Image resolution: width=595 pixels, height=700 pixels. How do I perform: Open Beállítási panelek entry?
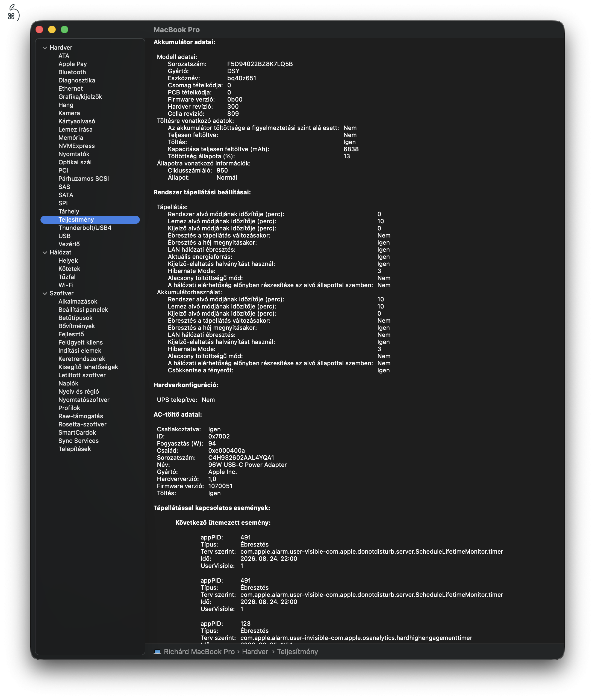click(x=83, y=310)
